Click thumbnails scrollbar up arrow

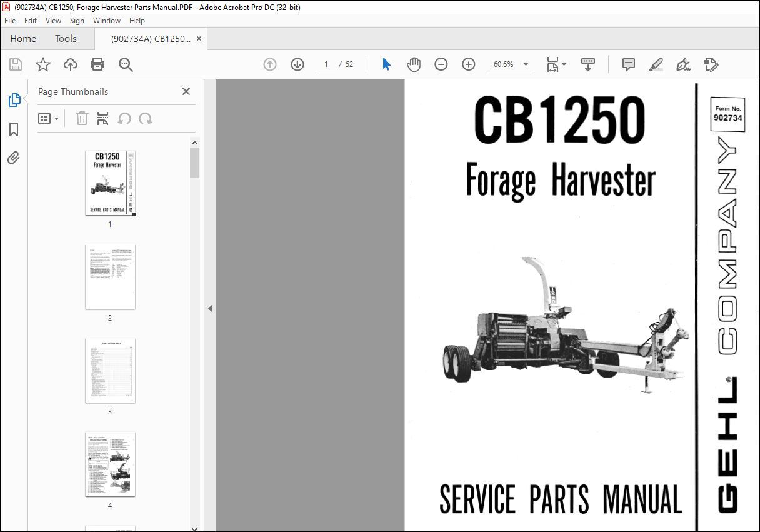tap(194, 143)
